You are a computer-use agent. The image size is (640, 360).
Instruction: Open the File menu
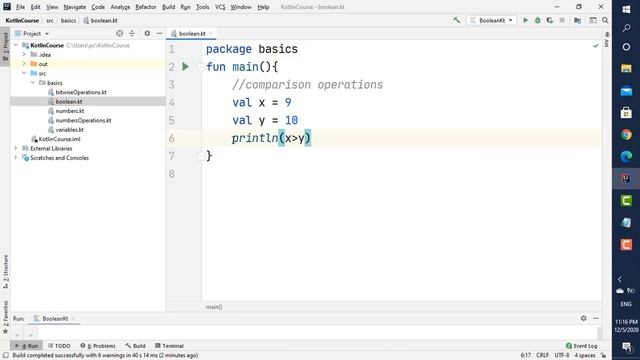click(x=20, y=7)
